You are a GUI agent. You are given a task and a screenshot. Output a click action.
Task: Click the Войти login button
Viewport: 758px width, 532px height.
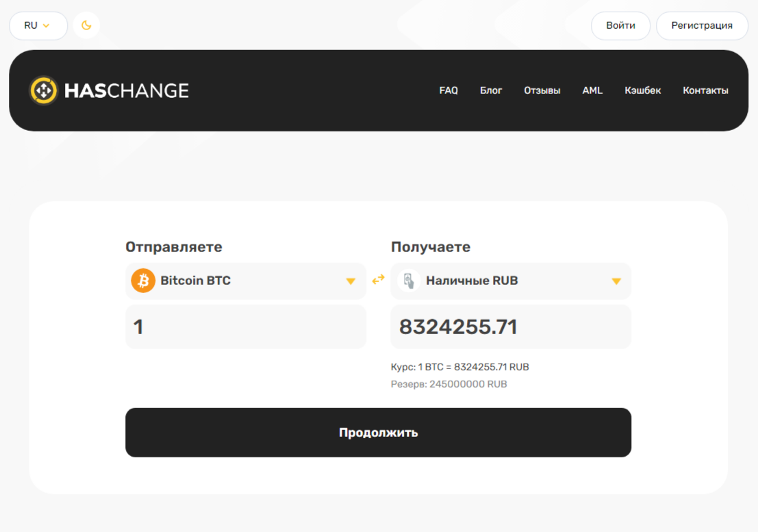[x=620, y=25]
